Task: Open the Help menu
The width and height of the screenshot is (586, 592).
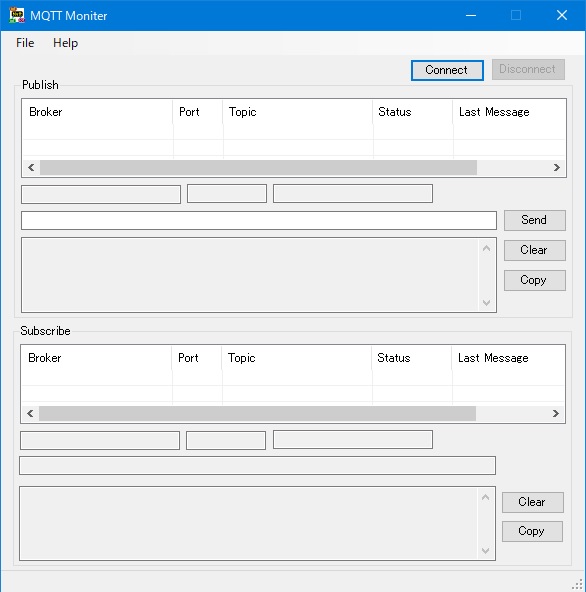Action: point(65,43)
